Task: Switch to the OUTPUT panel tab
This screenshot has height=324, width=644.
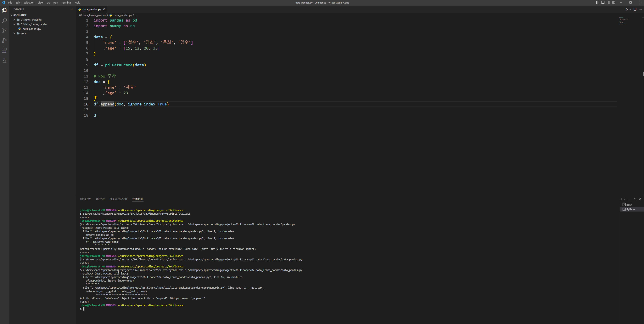Action: click(101, 199)
